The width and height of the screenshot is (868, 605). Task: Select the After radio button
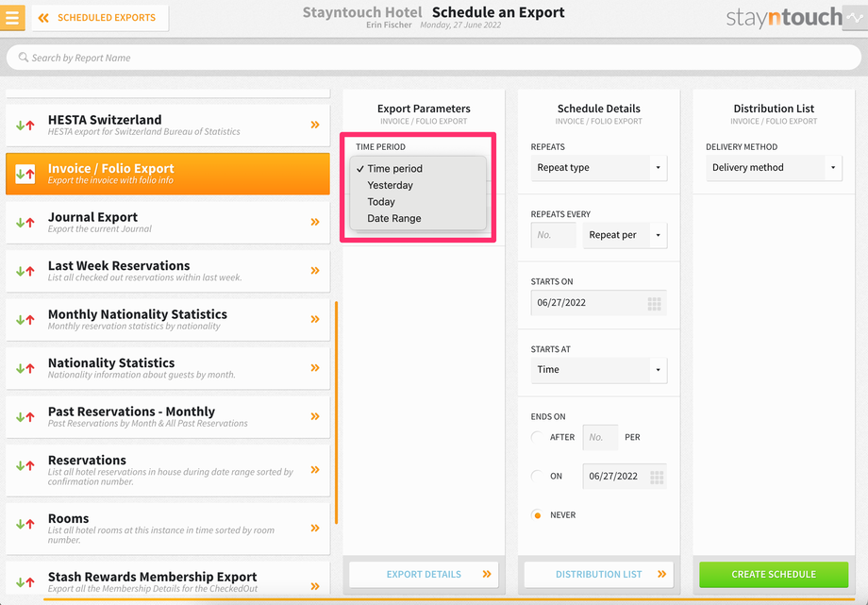pyautogui.click(x=537, y=437)
